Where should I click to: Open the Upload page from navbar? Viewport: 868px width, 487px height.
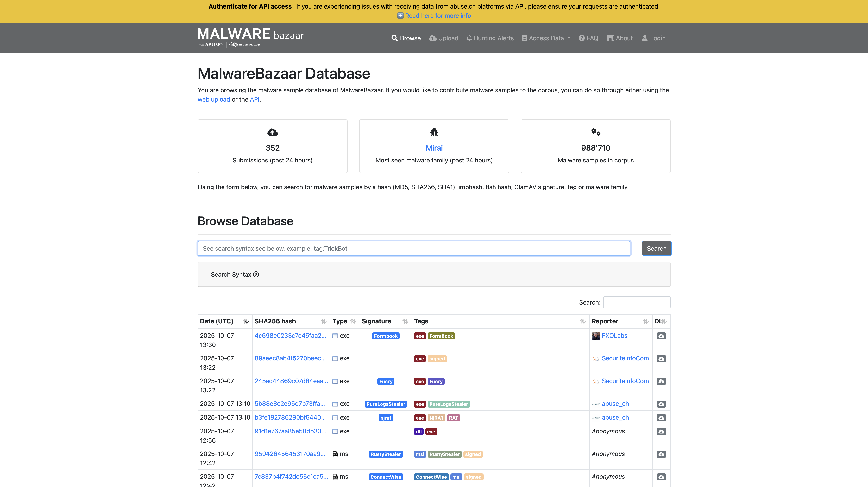point(443,38)
